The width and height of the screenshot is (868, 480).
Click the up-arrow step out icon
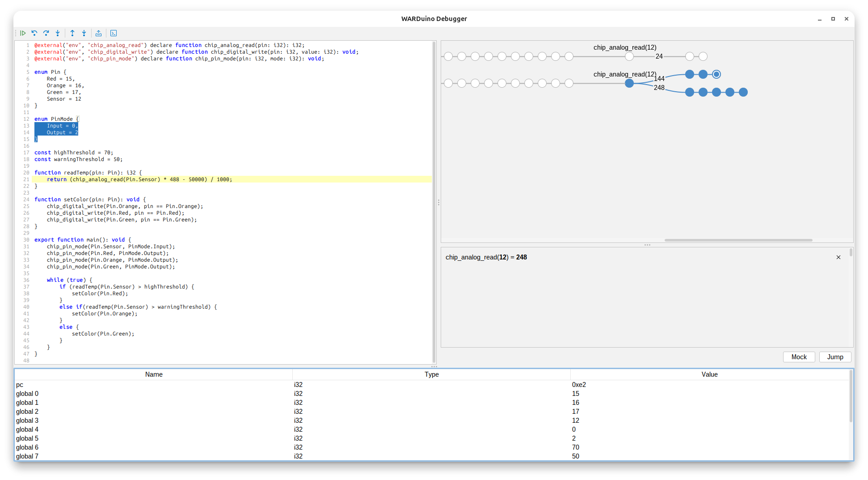72,33
